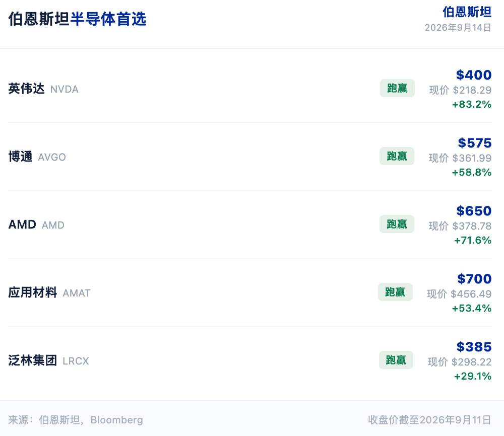Click the 跑赢 badge for 博通
The width and height of the screenshot is (504, 436).
tap(397, 157)
